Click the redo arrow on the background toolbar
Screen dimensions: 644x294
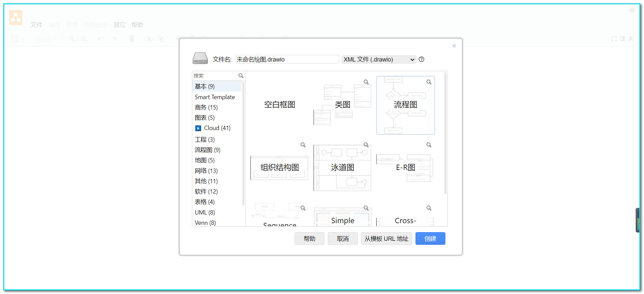(114, 39)
